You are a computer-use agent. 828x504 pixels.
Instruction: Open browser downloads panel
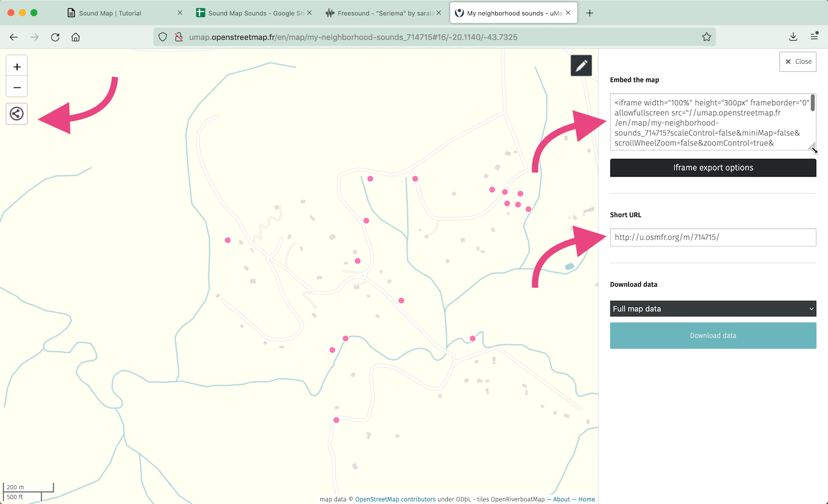793,37
